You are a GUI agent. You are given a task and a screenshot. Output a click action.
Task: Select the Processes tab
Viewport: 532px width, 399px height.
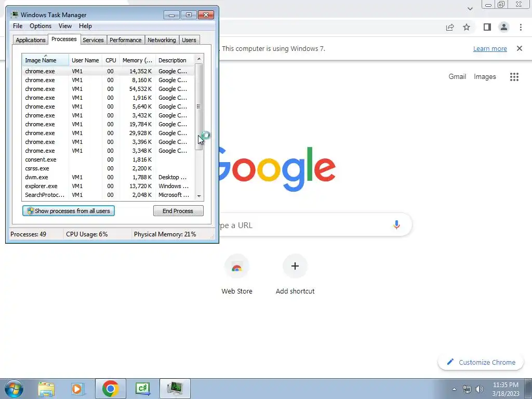pyautogui.click(x=64, y=39)
